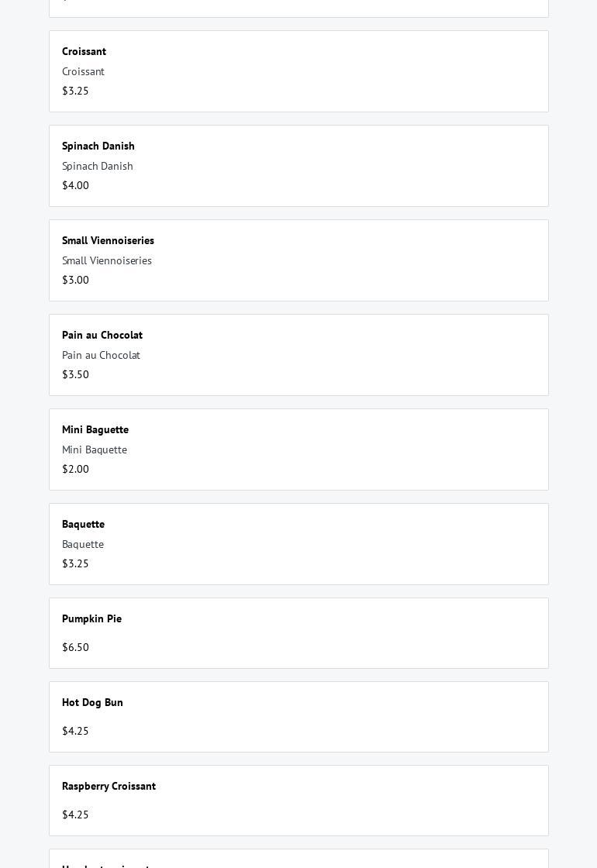This screenshot has width=597, height=868.
Task: Click the $4.25 price below Hot Dog Bun
Action: point(75,731)
